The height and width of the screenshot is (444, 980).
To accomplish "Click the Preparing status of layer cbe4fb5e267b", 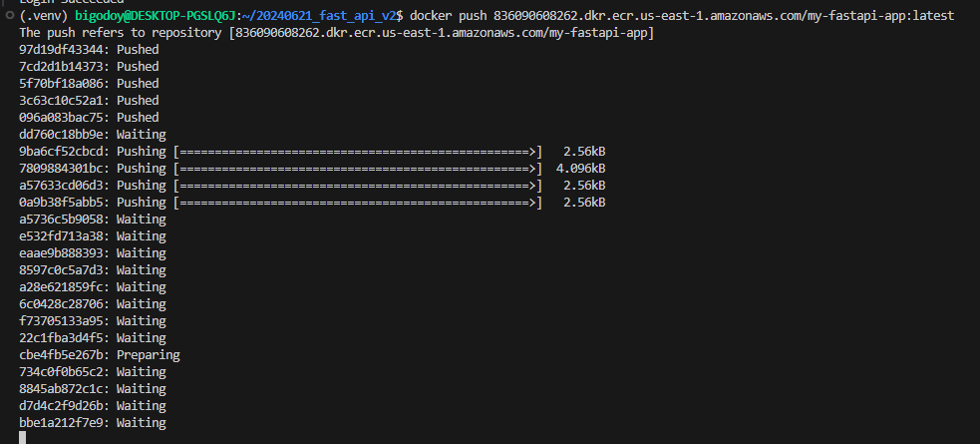I will tap(148, 354).
